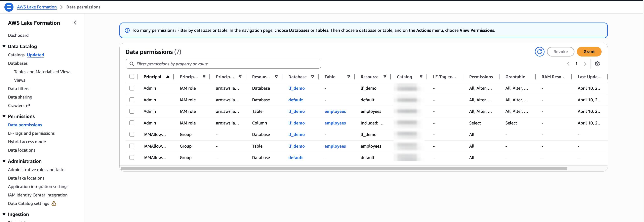The height and width of the screenshot is (222, 644).
Task: Click the Revoke button
Action: pyautogui.click(x=560, y=52)
